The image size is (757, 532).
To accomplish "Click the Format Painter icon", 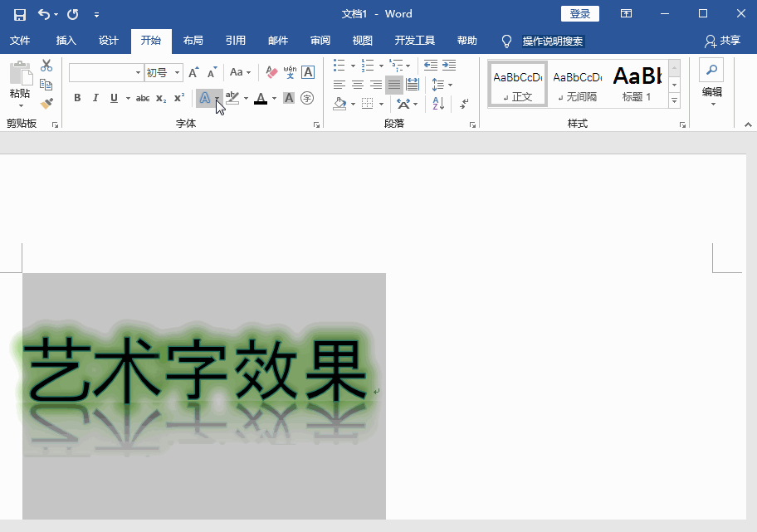I will (46, 103).
